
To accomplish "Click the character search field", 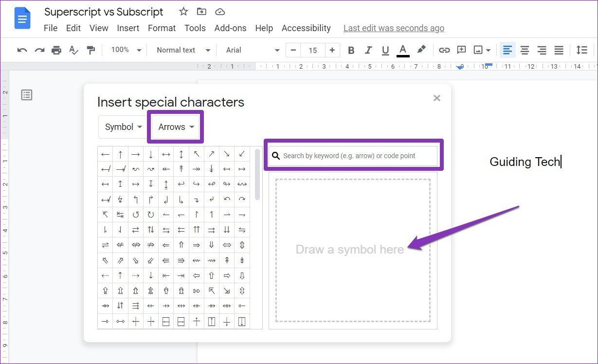I will pyautogui.click(x=353, y=156).
